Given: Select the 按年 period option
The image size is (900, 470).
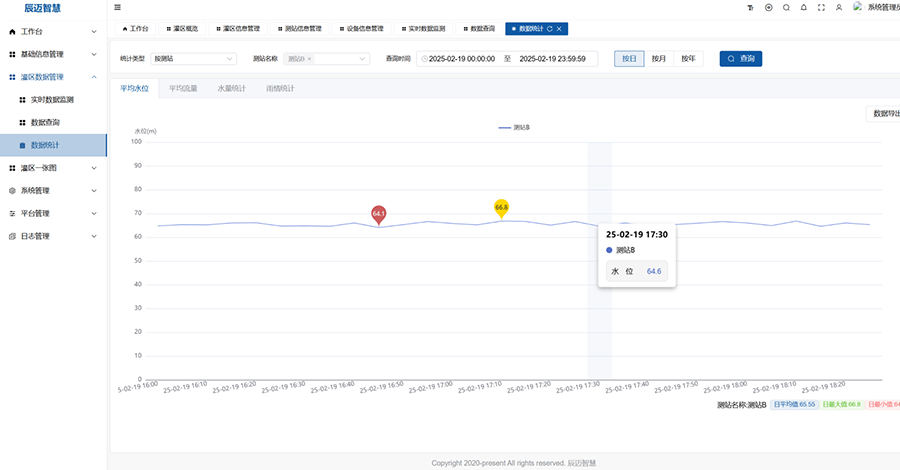Looking at the screenshot, I should 688,59.
